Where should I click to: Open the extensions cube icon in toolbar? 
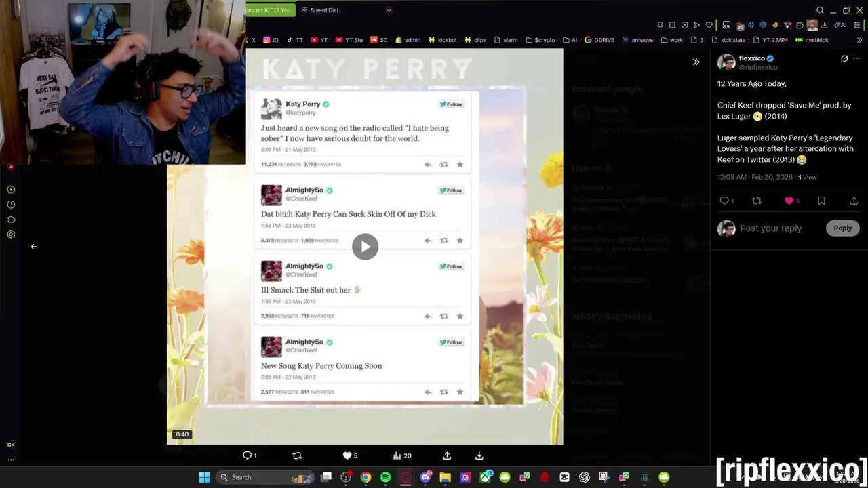click(x=800, y=25)
